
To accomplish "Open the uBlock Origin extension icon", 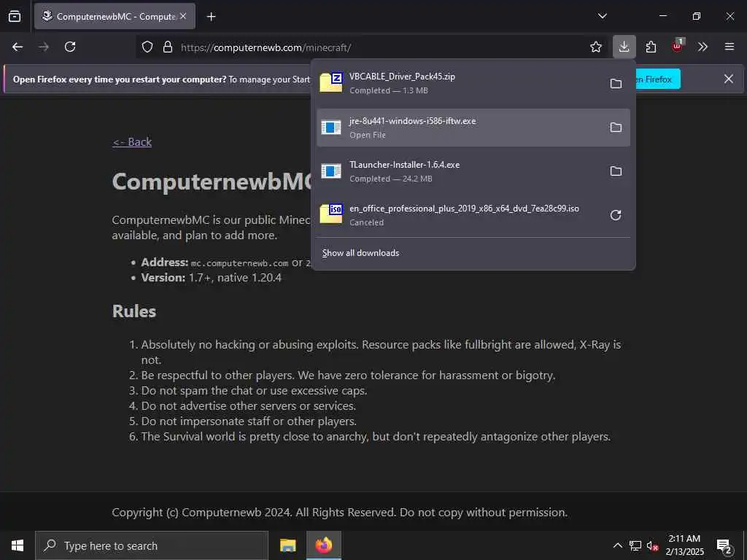I will [x=677, y=46].
